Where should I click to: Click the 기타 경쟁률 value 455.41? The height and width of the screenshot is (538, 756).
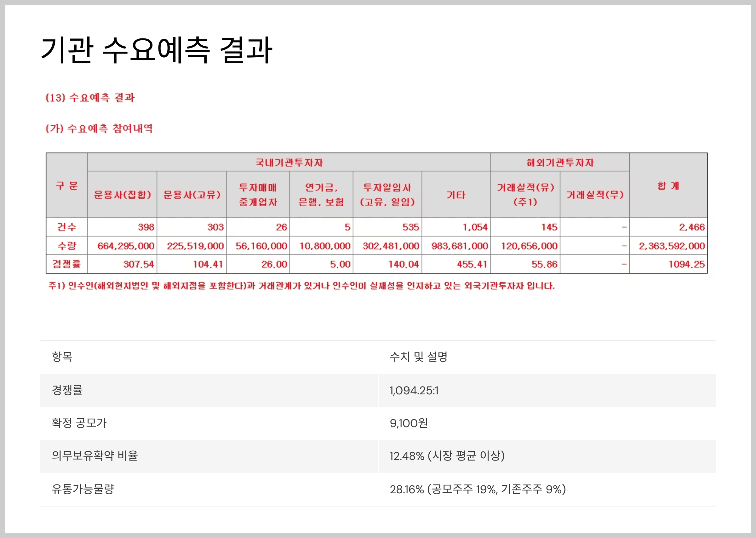(x=472, y=264)
